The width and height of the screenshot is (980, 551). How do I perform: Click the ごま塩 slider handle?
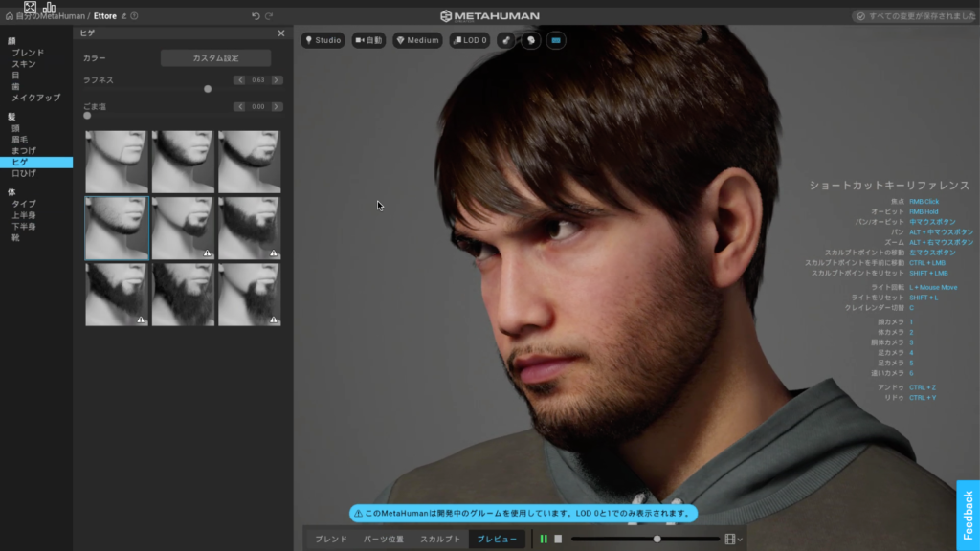tap(87, 116)
